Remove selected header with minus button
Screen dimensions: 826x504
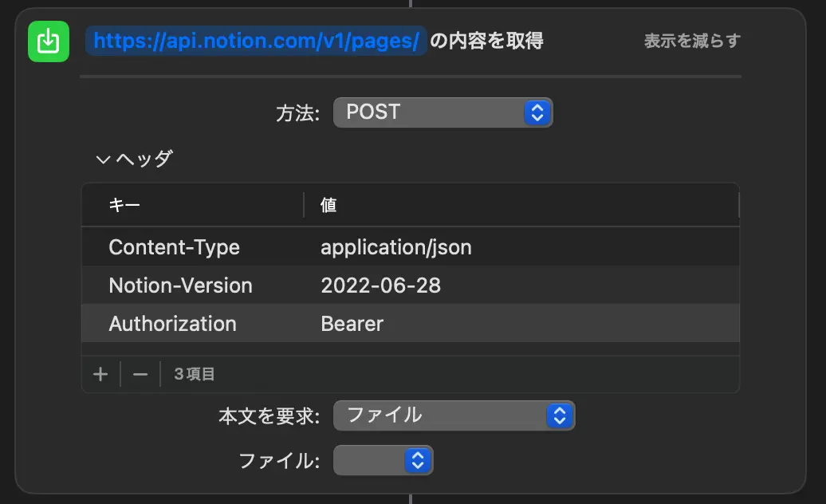click(140, 374)
